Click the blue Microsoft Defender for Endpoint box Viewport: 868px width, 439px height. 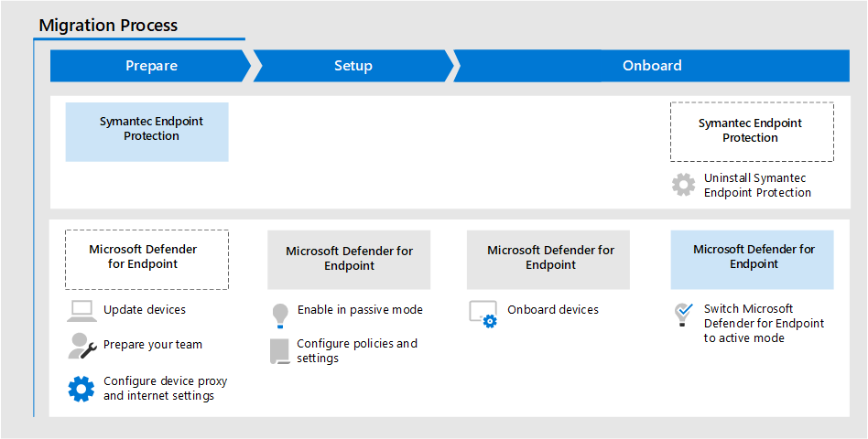coord(753,259)
